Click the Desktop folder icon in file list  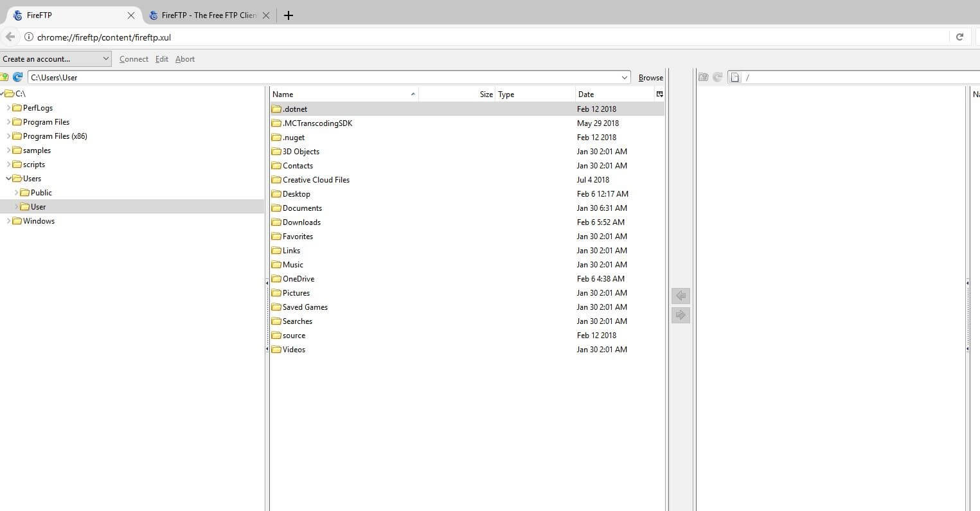point(276,193)
